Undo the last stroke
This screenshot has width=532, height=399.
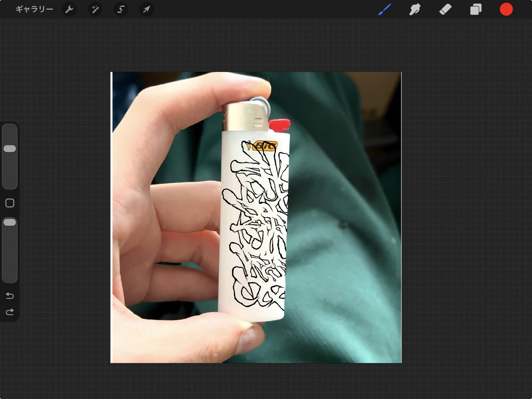tap(10, 296)
